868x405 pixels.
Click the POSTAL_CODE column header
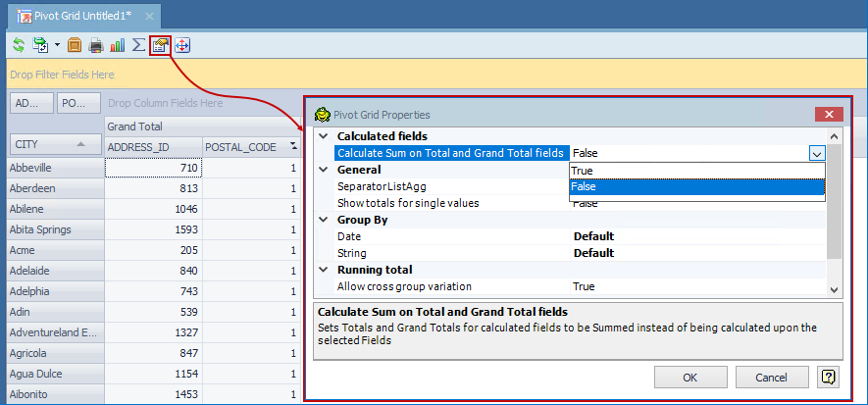[251, 147]
